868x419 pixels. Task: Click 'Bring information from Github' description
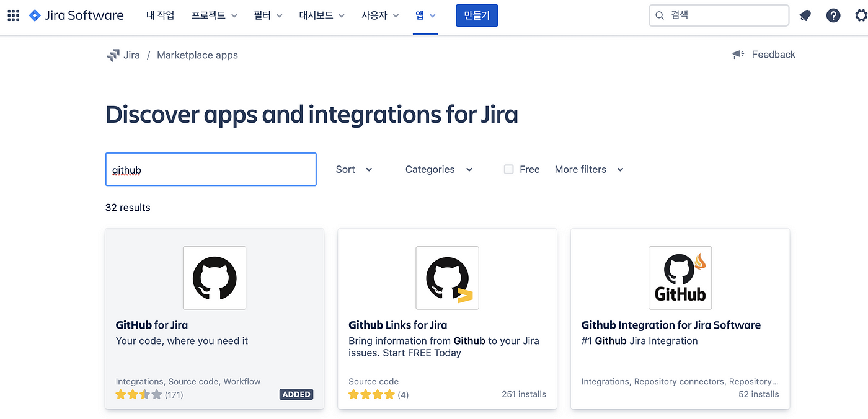point(444,347)
